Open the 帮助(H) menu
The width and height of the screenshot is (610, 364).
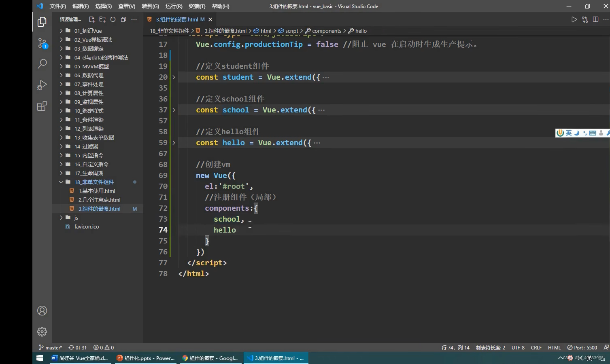[221, 6]
